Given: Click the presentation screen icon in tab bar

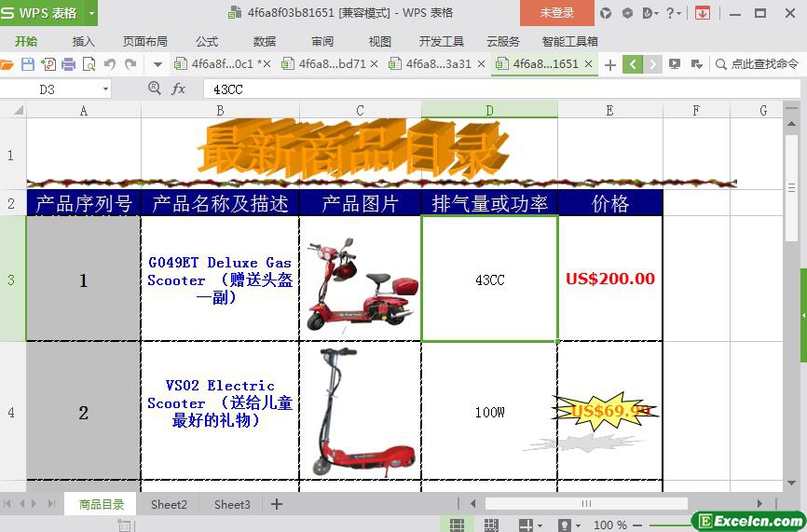Looking at the screenshot, I should click(x=675, y=64).
